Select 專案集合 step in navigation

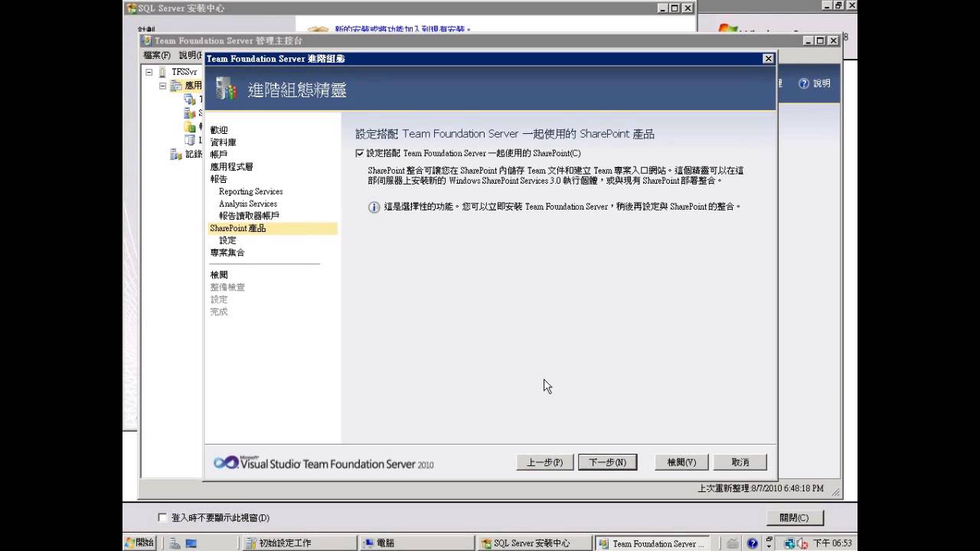click(x=227, y=253)
